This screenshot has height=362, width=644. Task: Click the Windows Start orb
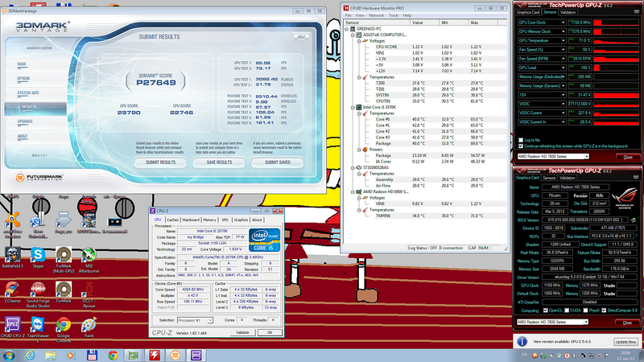9,356
